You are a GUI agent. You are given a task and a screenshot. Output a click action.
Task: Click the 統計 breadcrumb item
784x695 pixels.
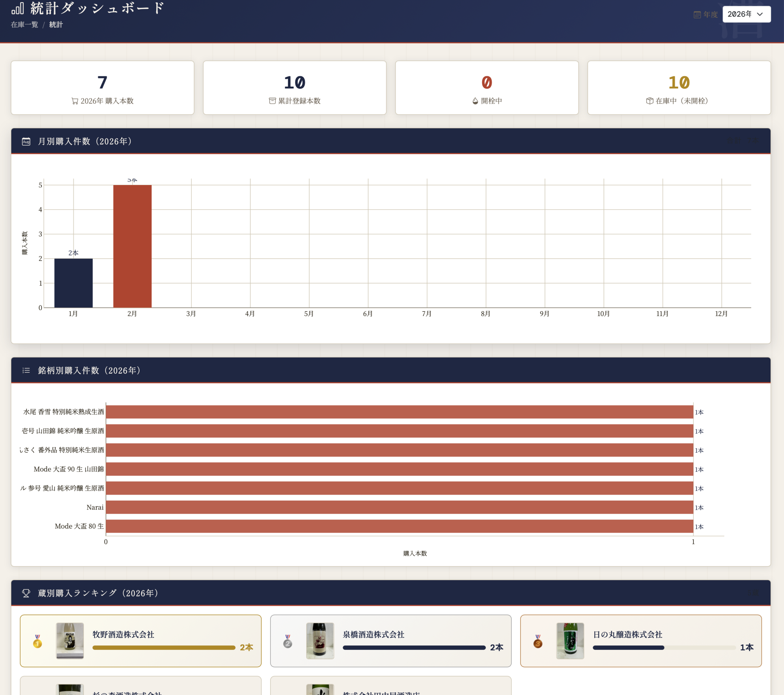point(56,25)
